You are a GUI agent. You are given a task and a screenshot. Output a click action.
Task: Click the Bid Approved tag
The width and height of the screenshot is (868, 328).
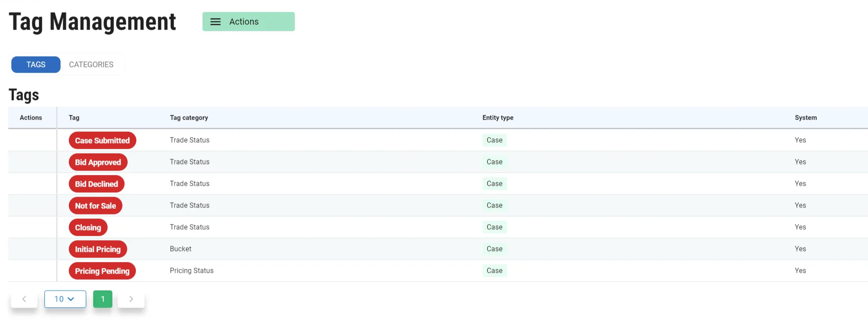pos(98,162)
